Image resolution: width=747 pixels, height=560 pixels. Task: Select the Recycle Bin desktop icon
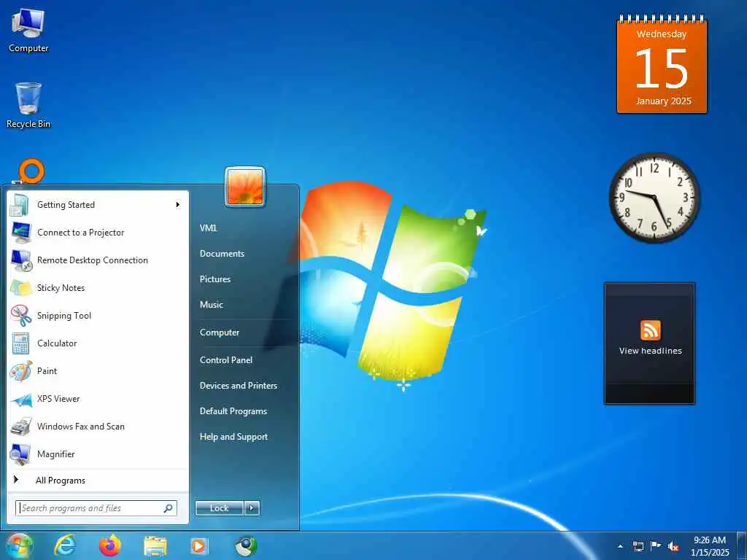click(x=28, y=106)
